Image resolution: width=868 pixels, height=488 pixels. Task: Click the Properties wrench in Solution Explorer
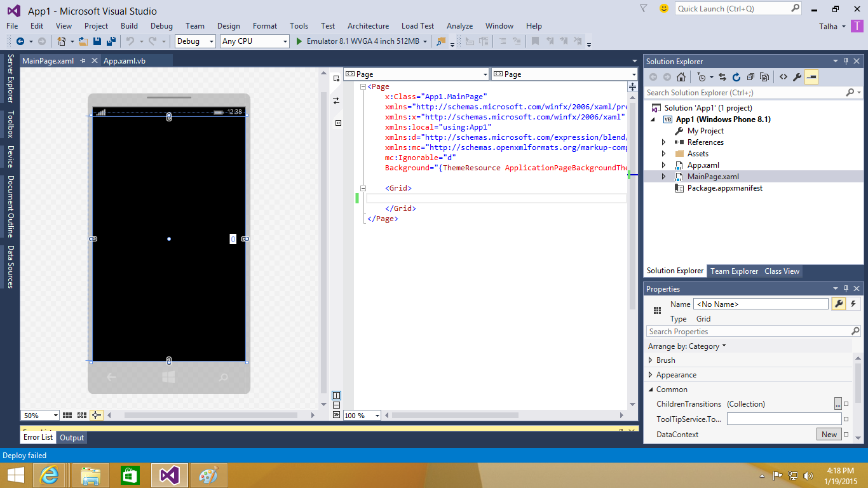click(x=797, y=77)
